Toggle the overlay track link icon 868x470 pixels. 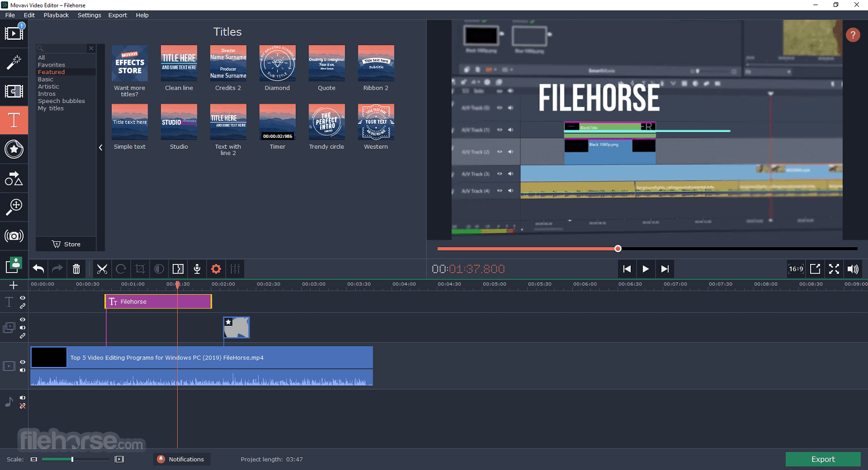(x=23, y=336)
